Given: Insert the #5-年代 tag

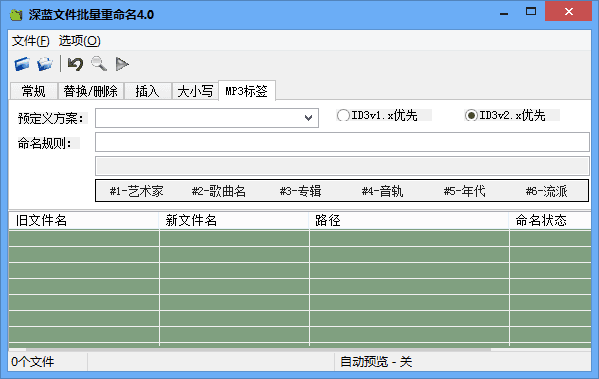Looking at the screenshot, I should click(x=465, y=191).
